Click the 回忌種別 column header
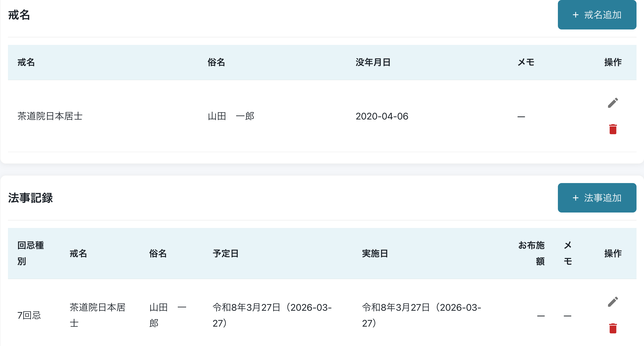 pyautogui.click(x=30, y=253)
